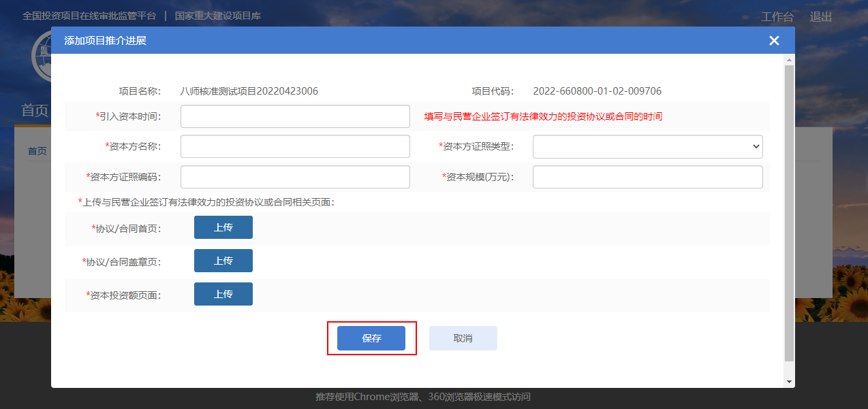This screenshot has height=409, width=868.
Task: Upload the 资本投资额页面 file
Action: pyautogui.click(x=223, y=294)
